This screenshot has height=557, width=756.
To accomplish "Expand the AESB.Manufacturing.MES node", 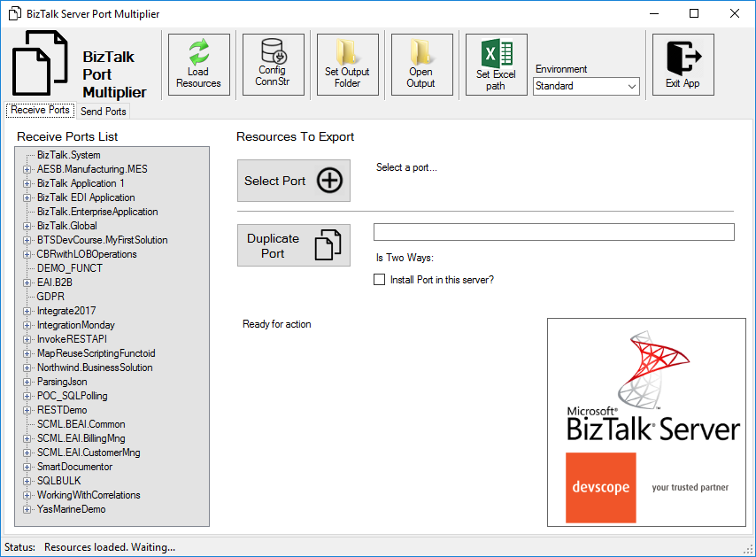I will (x=27, y=169).
